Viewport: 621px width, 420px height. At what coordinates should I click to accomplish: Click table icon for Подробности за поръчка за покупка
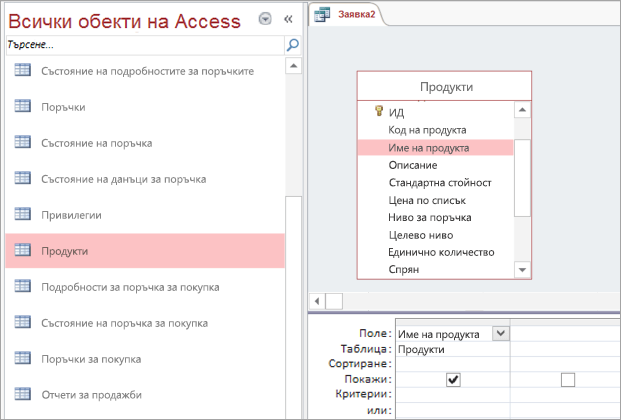click(x=23, y=286)
